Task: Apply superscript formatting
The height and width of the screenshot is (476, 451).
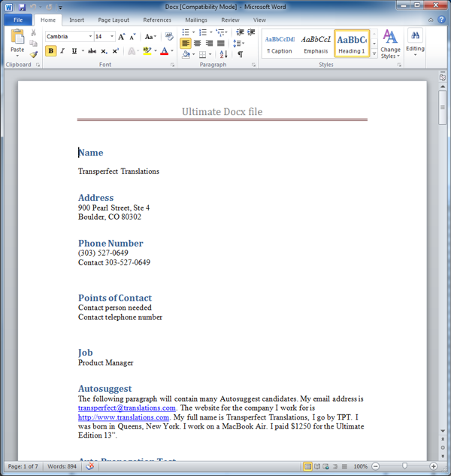Action: (115, 51)
